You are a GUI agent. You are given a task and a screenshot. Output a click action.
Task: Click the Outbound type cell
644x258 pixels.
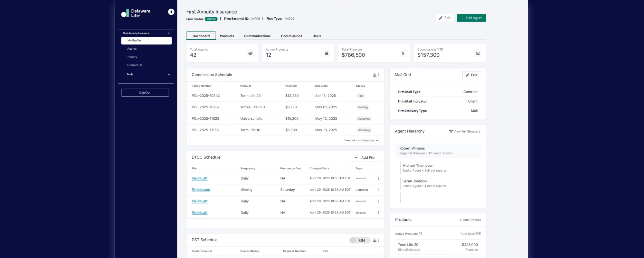[362, 190]
